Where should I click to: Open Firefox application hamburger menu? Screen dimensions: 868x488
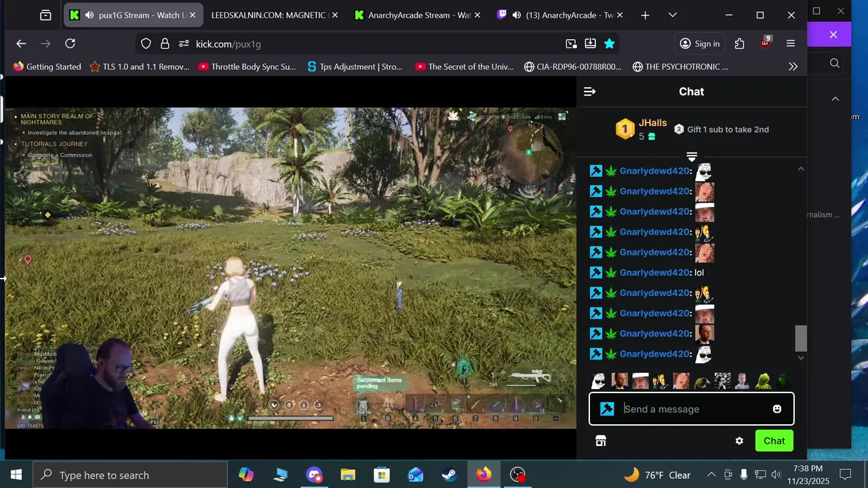pyautogui.click(x=791, y=43)
